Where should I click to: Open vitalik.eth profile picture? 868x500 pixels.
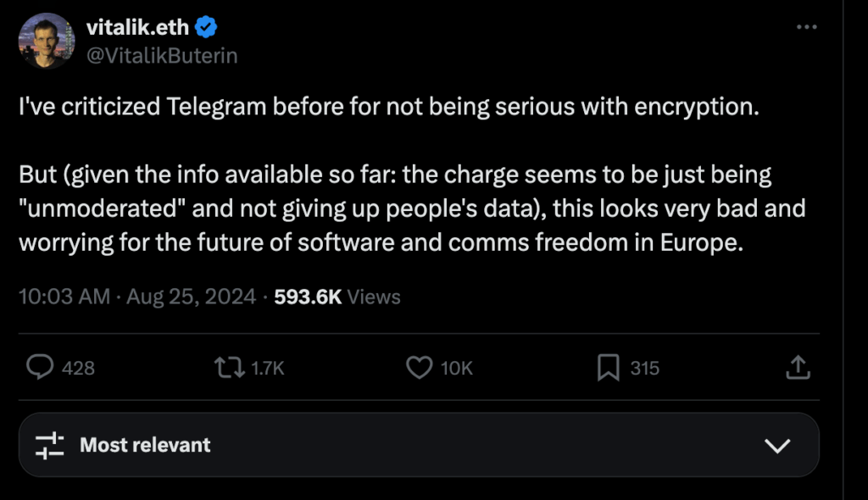tap(47, 42)
